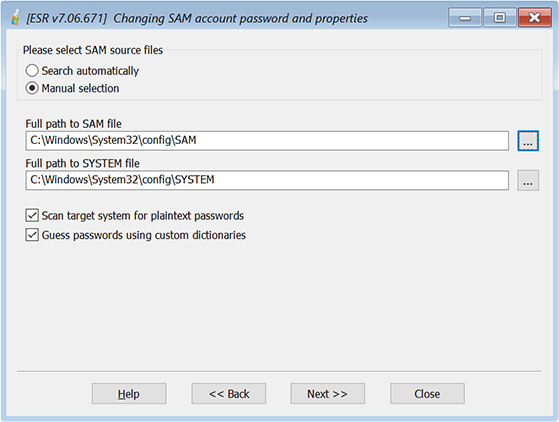Maximize the ESR window
559x422 pixels.
click(x=500, y=17)
